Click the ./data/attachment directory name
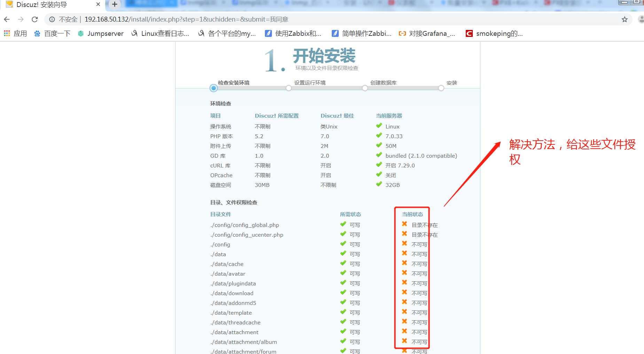644x354 pixels. [234, 332]
